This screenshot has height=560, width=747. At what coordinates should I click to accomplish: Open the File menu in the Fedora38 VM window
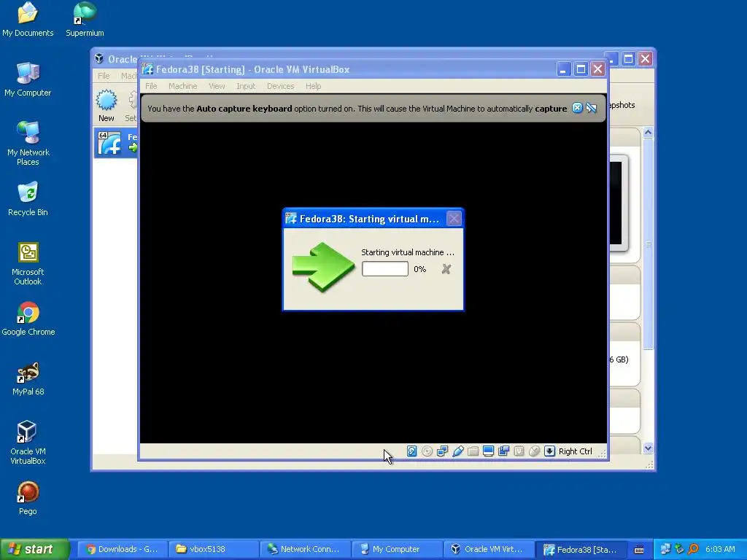[x=151, y=86]
